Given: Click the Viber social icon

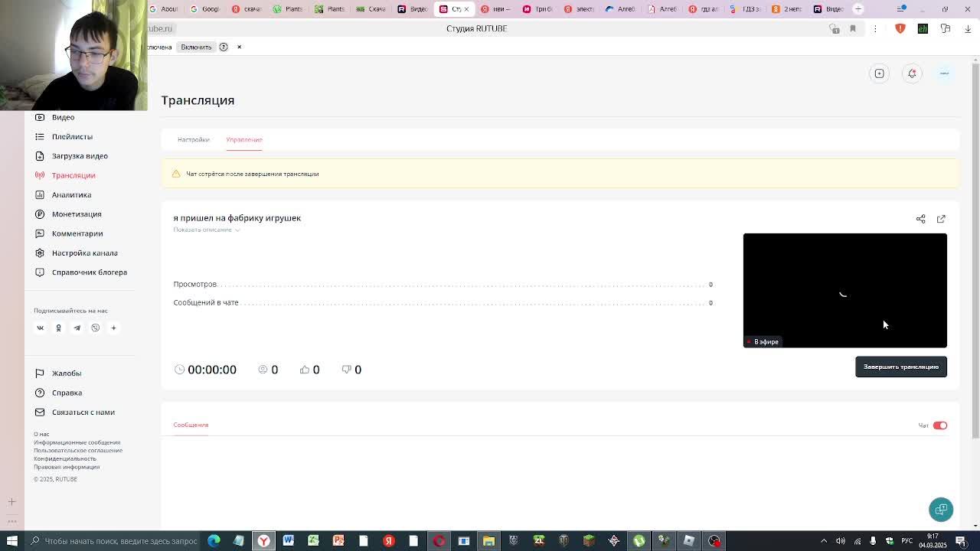Looking at the screenshot, I should pos(95,328).
